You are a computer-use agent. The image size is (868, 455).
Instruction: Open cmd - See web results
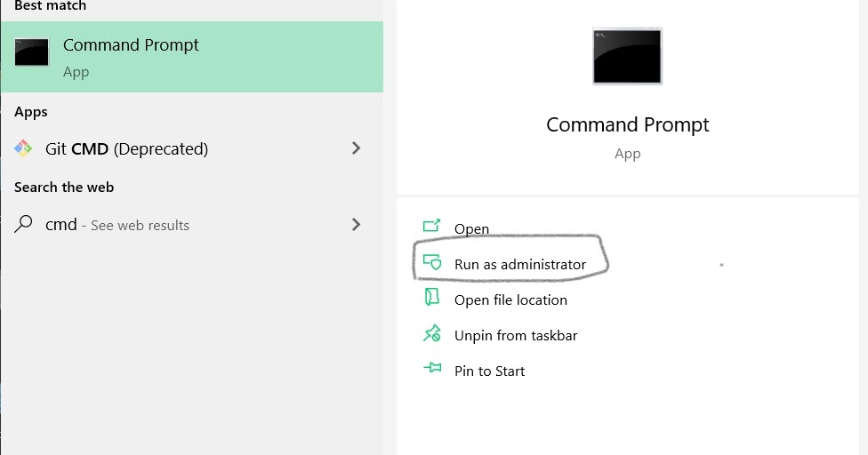[x=191, y=225]
